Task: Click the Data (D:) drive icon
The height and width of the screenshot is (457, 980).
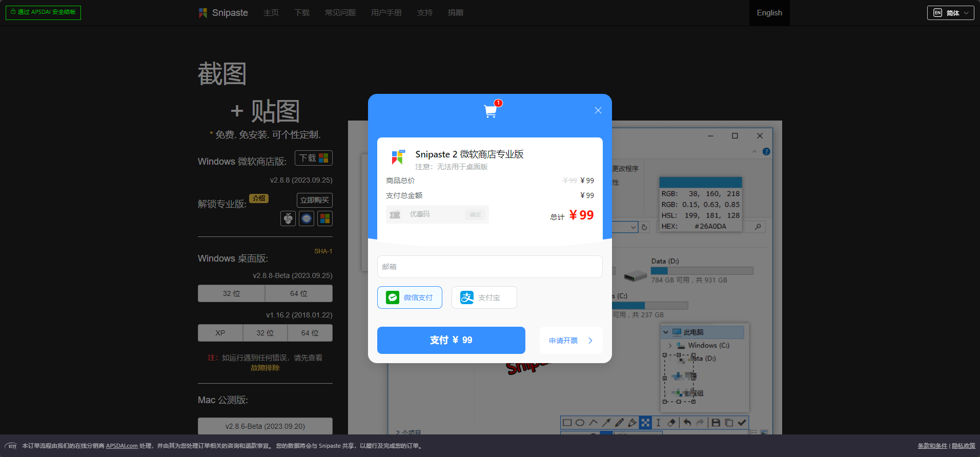Action: click(x=636, y=275)
